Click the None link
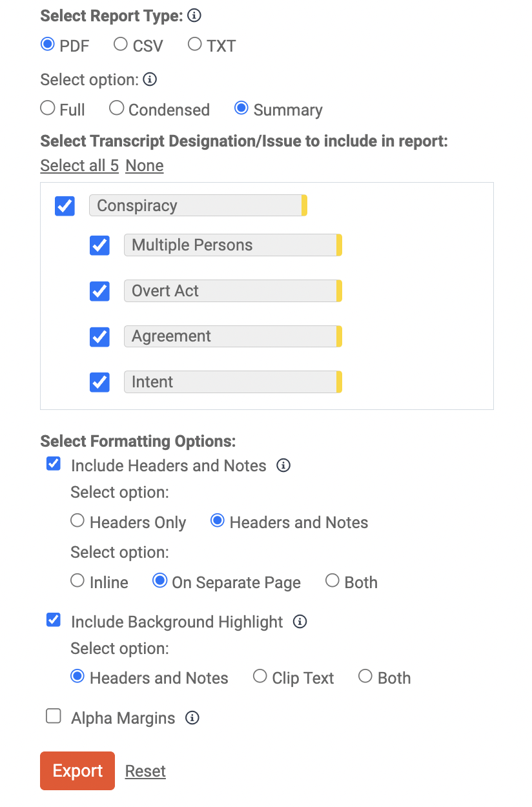The image size is (532, 807). pyautogui.click(x=145, y=166)
